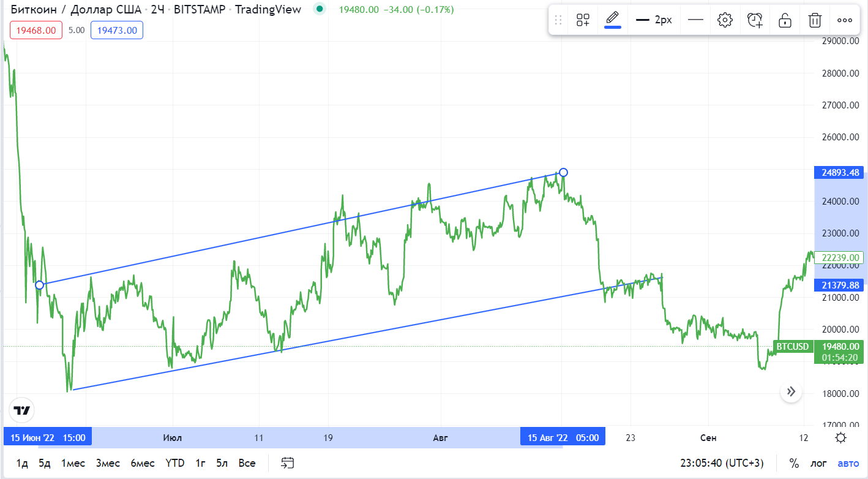Choose the line color pencil icon
The height and width of the screenshot is (479, 868).
[613, 20]
